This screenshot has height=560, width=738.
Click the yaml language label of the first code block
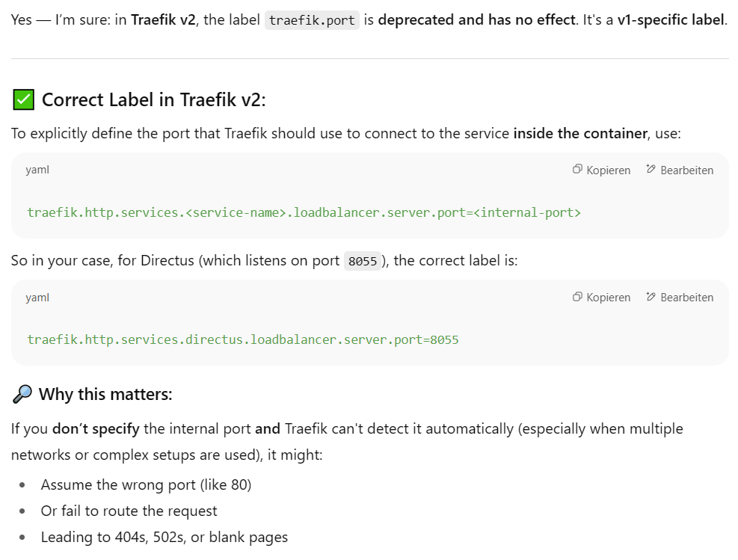tap(37, 170)
